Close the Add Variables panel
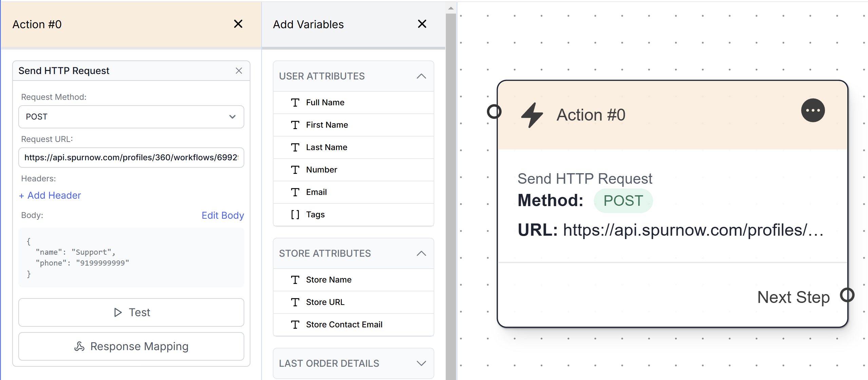 coord(422,24)
